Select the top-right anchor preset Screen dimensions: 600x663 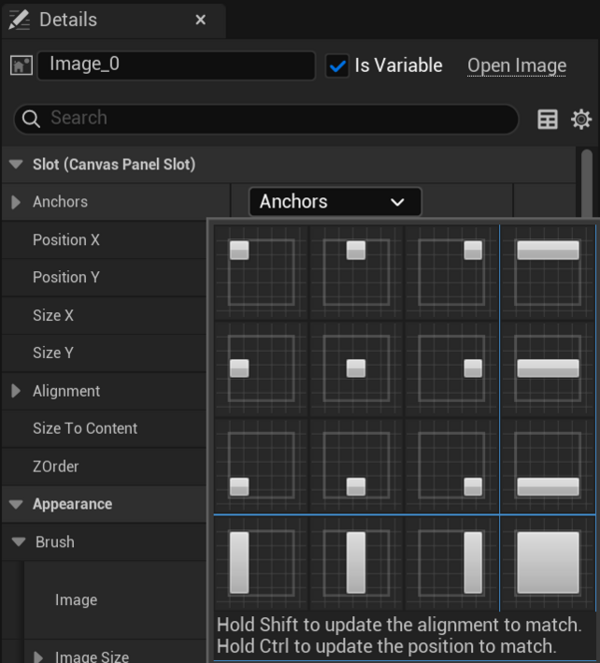pos(451,272)
